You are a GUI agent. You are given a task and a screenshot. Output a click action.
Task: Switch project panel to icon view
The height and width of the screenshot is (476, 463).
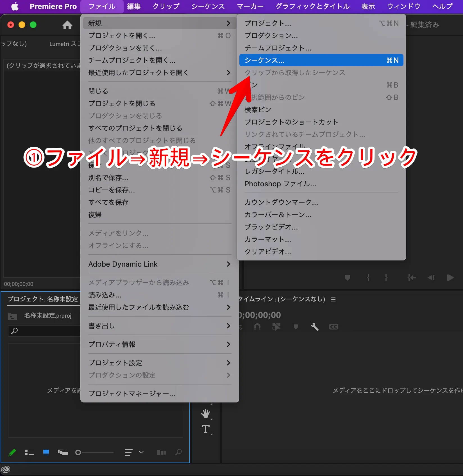pyautogui.click(x=46, y=452)
